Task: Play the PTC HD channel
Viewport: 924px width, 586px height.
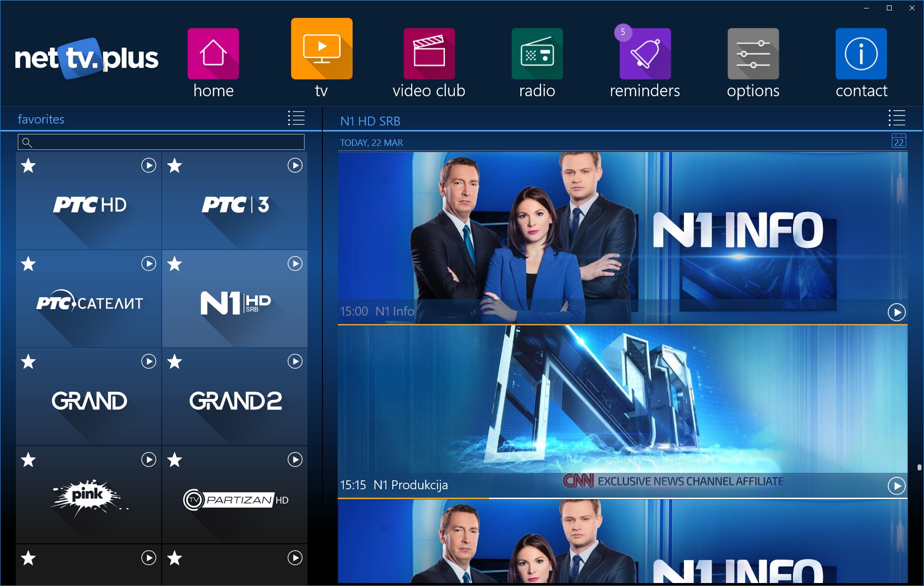Action: pos(149,165)
